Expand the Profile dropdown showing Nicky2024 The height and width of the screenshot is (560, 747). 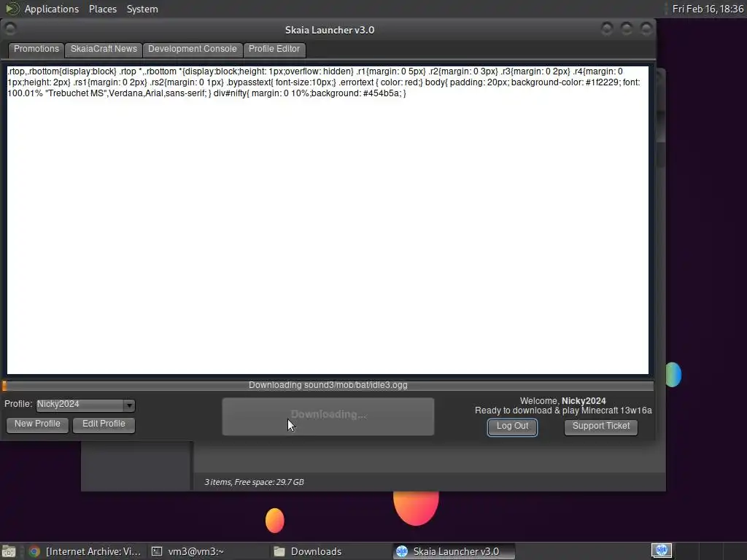pyautogui.click(x=86, y=405)
